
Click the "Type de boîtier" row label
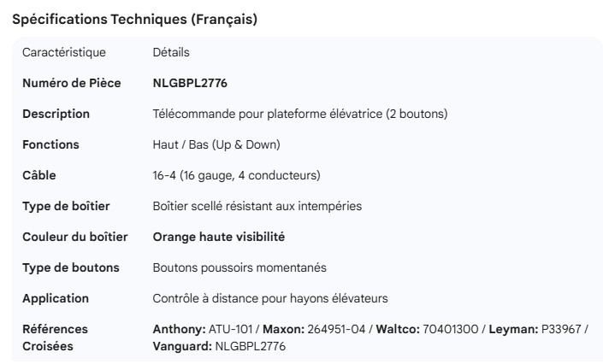click(66, 207)
